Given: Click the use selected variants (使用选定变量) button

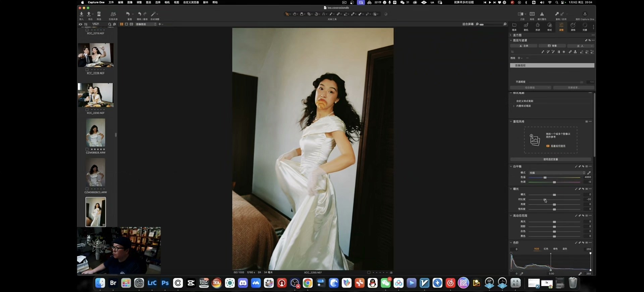Looking at the screenshot, I should (x=551, y=159).
